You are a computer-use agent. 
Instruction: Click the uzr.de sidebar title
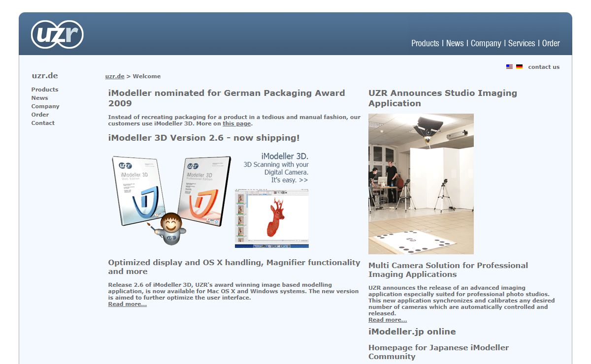pos(45,76)
